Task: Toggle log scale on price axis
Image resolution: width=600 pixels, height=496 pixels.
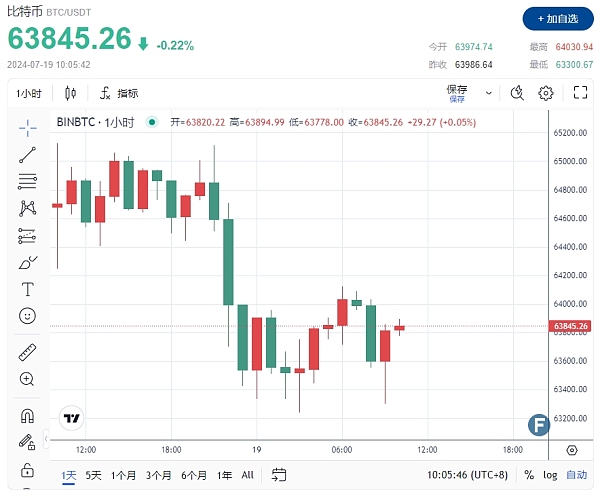Action: pyautogui.click(x=552, y=475)
